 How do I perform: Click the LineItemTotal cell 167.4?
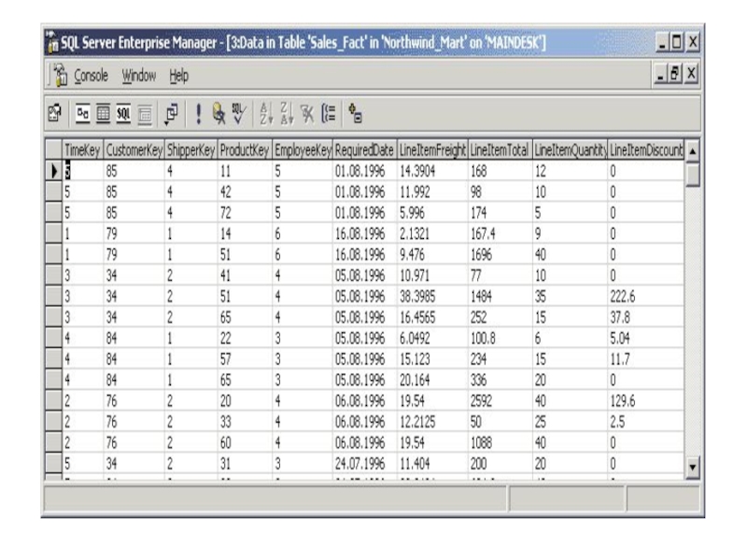click(x=500, y=233)
